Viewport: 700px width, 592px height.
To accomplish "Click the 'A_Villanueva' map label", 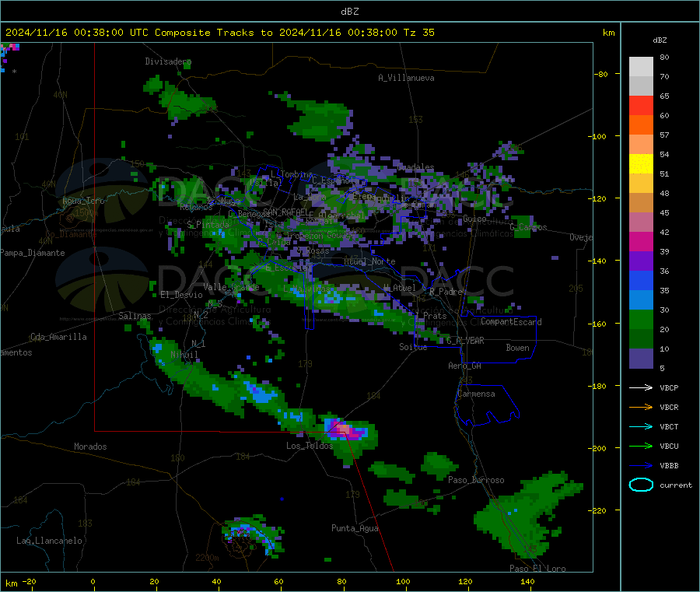I will (406, 78).
